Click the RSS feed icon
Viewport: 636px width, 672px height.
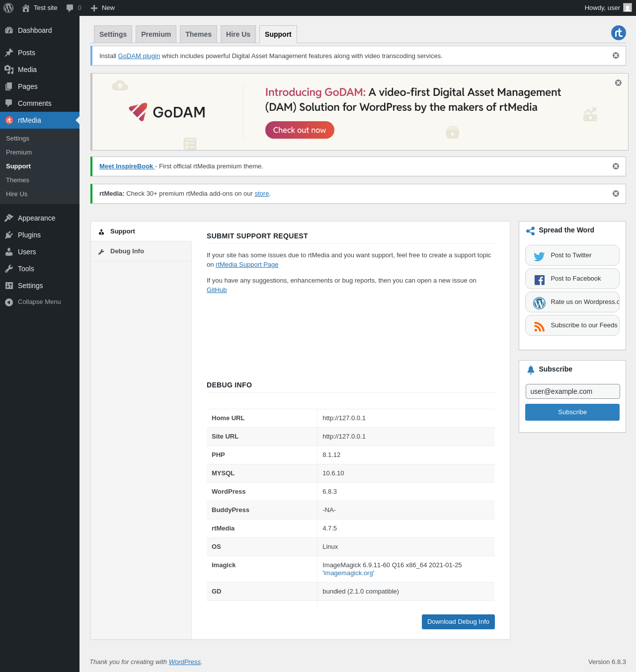[539, 326]
